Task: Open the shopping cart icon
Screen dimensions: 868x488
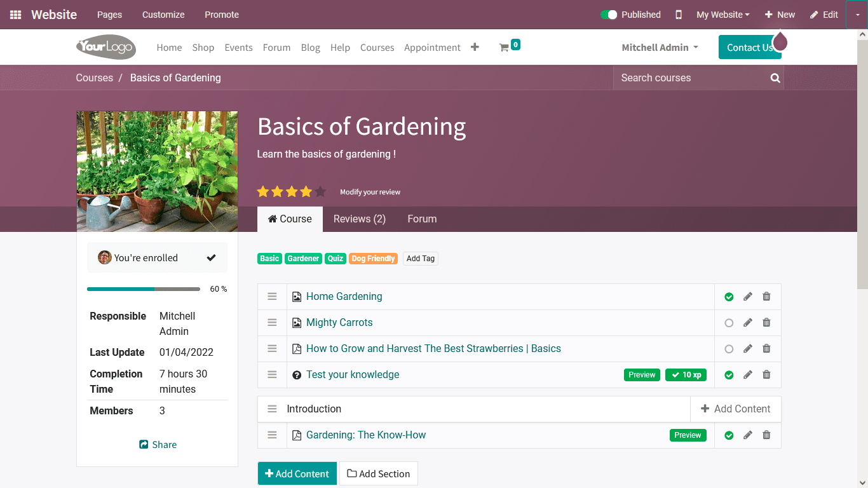Action: (x=506, y=47)
